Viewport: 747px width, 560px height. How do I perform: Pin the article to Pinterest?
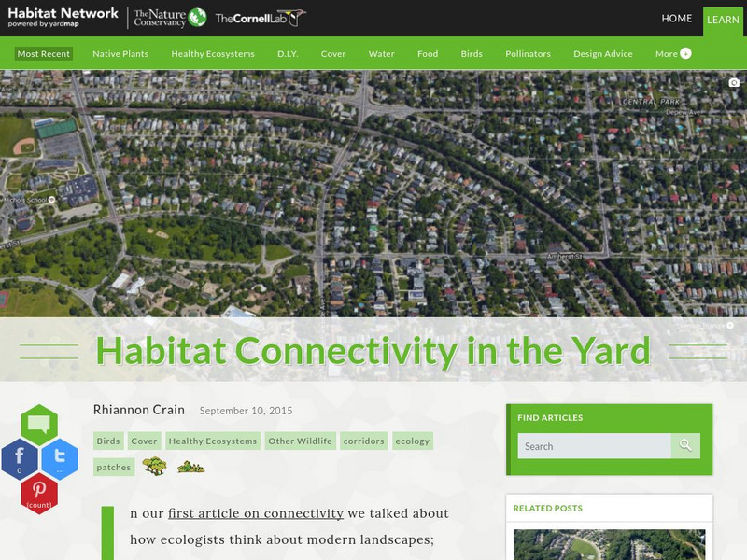(x=38, y=492)
